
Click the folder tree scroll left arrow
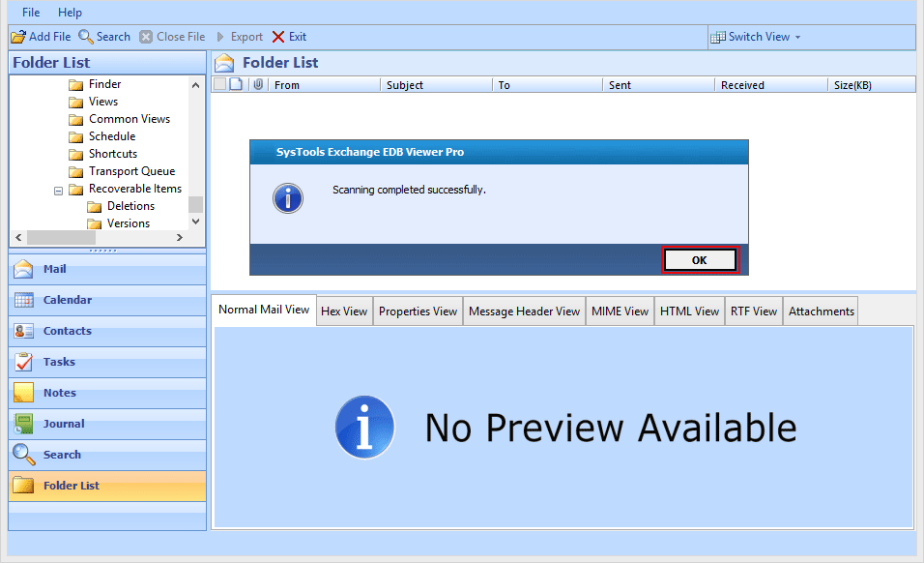click(18, 238)
